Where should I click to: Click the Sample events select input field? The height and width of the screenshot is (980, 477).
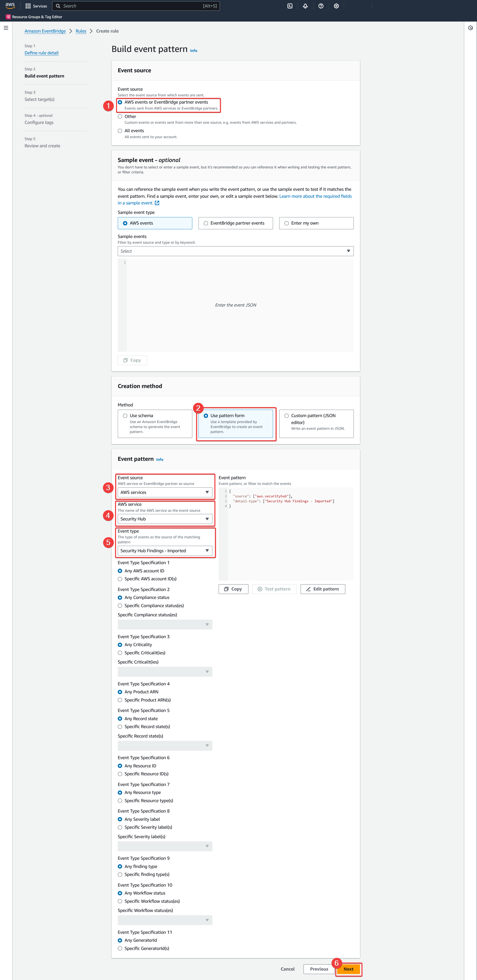tap(236, 251)
